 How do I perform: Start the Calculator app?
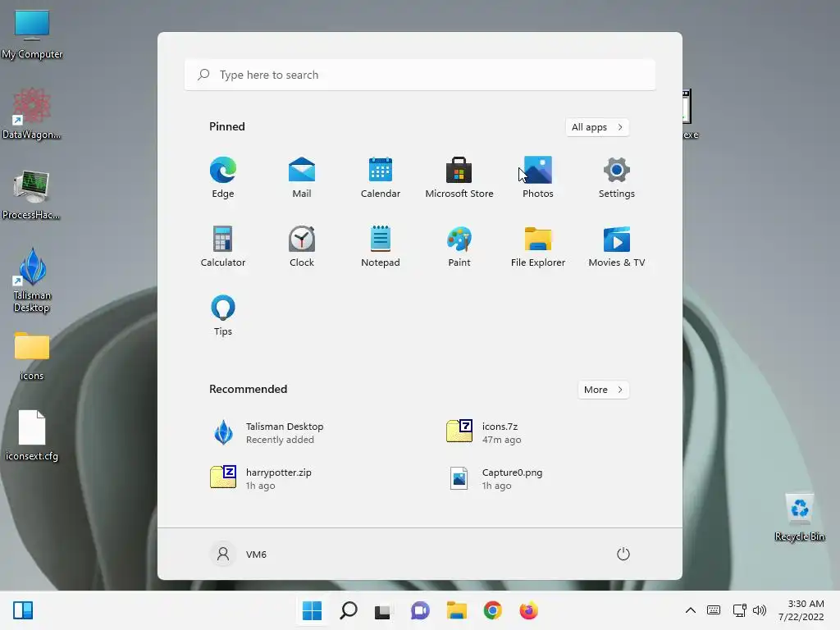pos(223,246)
